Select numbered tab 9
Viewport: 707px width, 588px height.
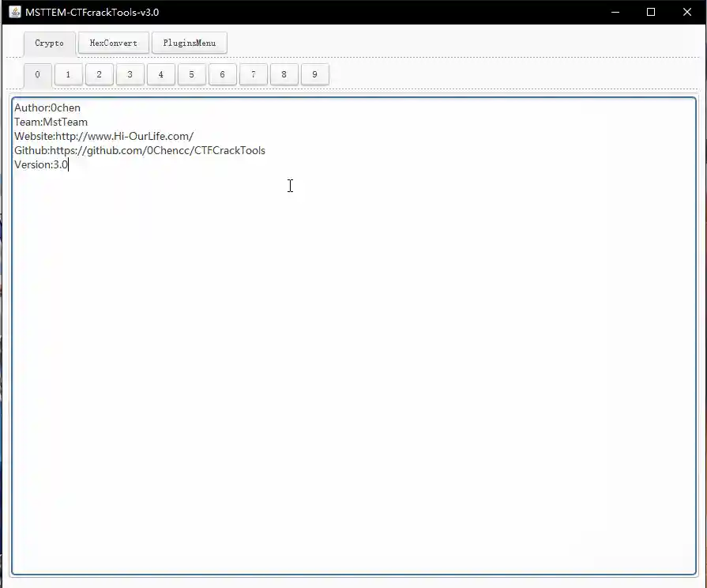(x=314, y=74)
